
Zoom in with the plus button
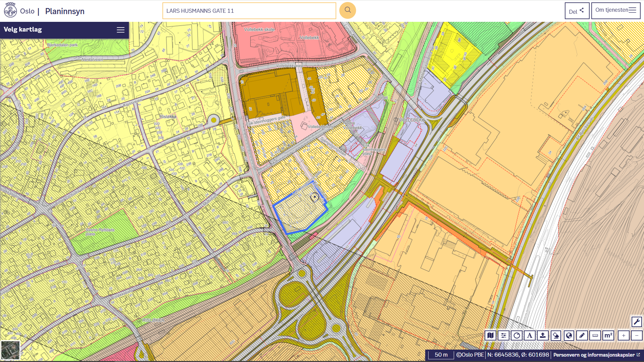coord(624,335)
